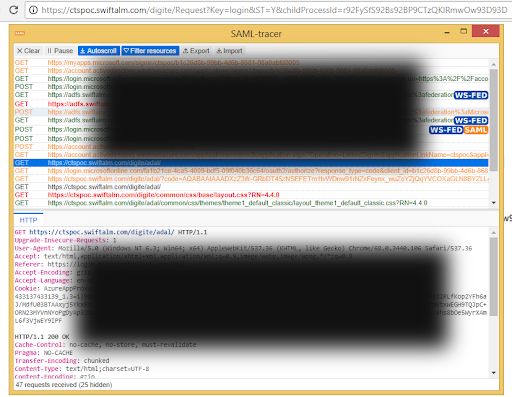Toggle the Autoscroll button

[98, 51]
